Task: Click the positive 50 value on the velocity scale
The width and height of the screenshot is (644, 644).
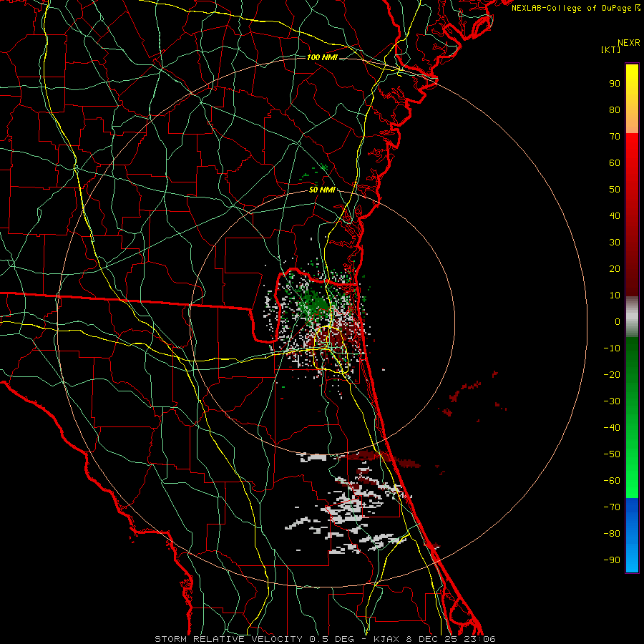Action: (615, 190)
